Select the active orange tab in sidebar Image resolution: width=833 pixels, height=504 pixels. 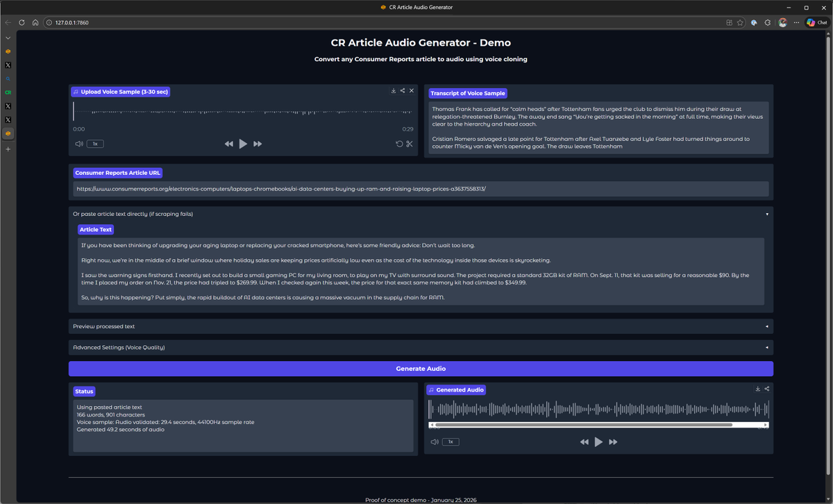(x=8, y=133)
